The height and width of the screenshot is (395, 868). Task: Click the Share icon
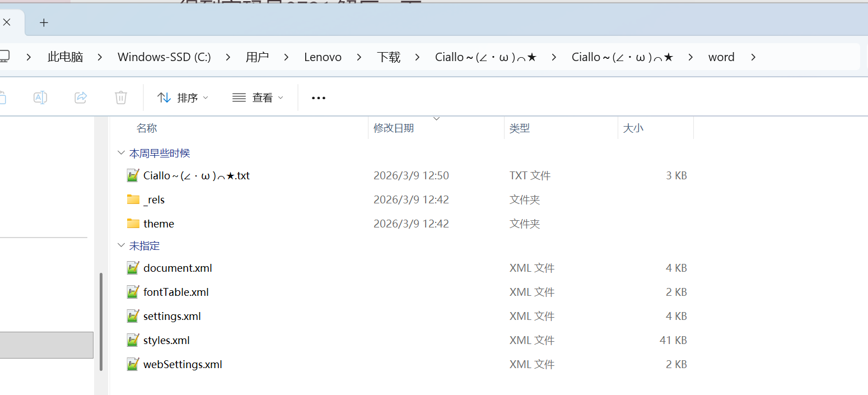click(x=80, y=97)
